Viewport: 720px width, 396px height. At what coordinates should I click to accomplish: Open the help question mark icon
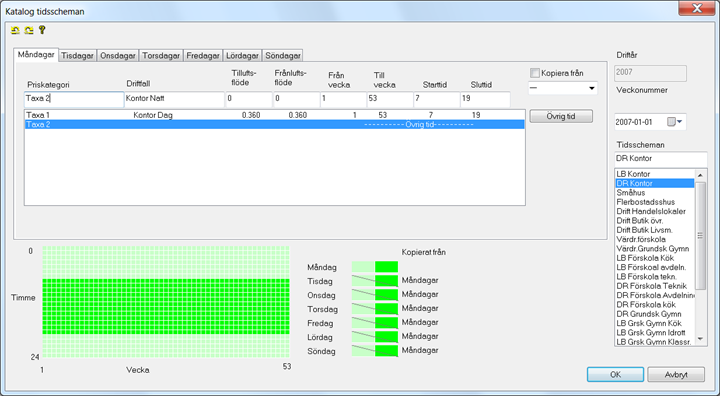(x=42, y=30)
